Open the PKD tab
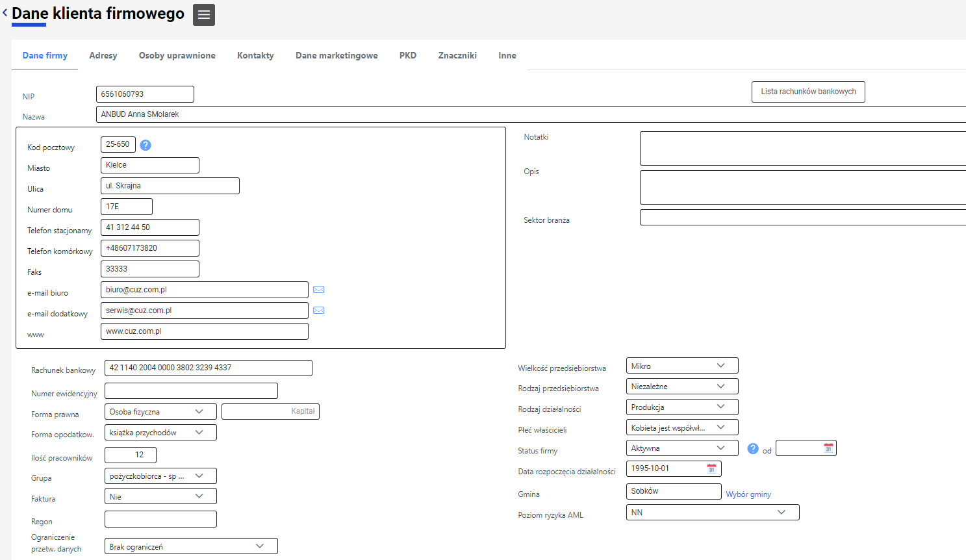The image size is (966, 560). point(408,55)
